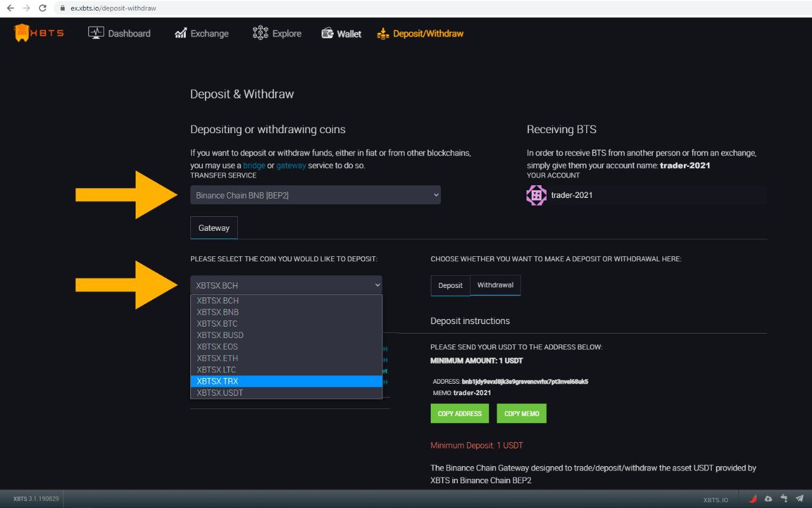Click the XBTS.IO label in status bar

click(x=716, y=500)
